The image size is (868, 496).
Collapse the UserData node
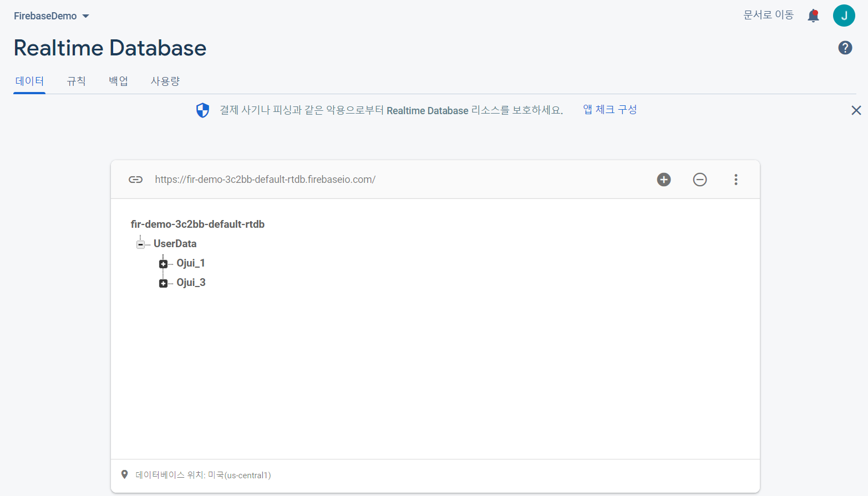coord(140,244)
